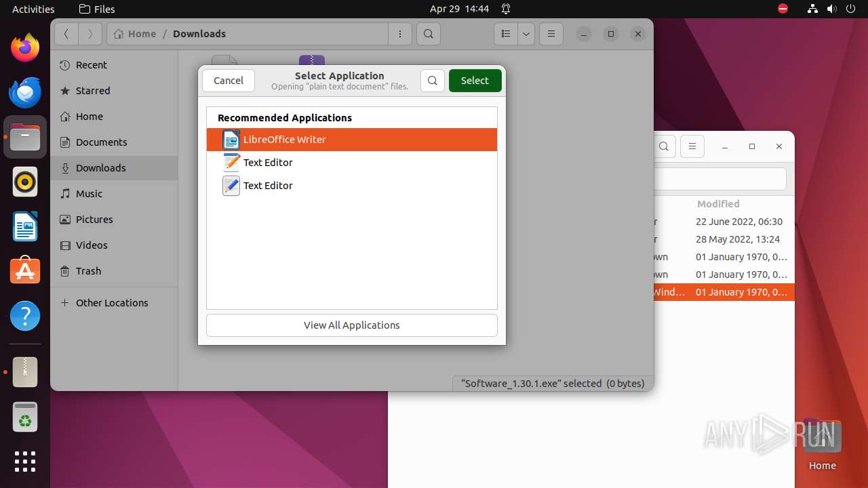Click the notification bell in top bar
The width and height of the screenshot is (868, 488).
pyautogui.click(x=506, y=9)
